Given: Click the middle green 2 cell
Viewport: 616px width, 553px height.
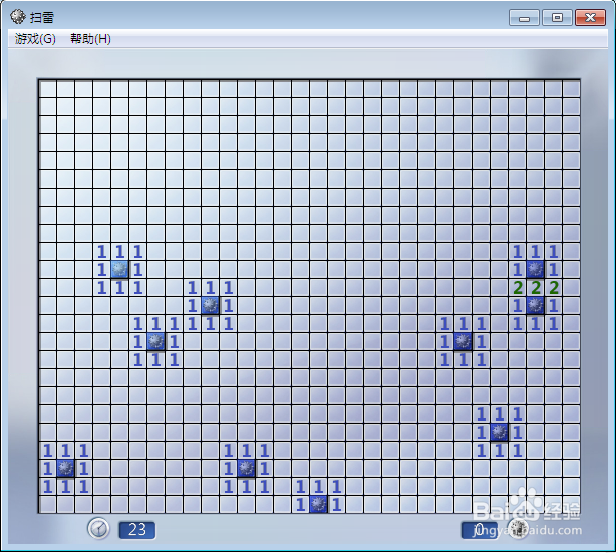Looking at the screenshot, I should (x=535, y=287).
